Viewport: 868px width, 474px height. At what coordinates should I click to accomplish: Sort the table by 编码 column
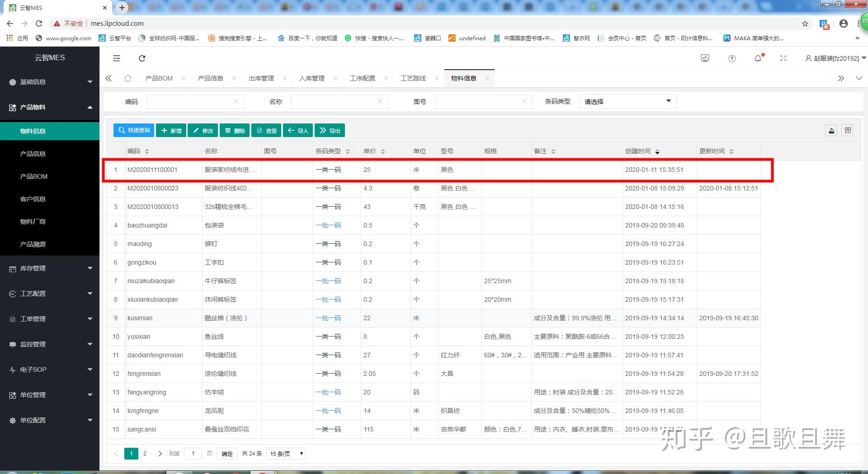(x=147, y=152)
